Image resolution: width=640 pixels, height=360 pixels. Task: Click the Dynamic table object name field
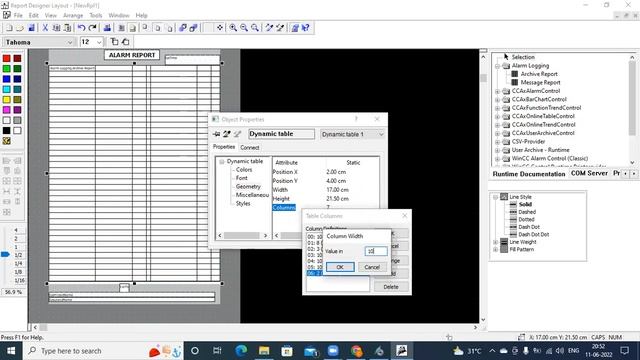(x=281, y=134)
